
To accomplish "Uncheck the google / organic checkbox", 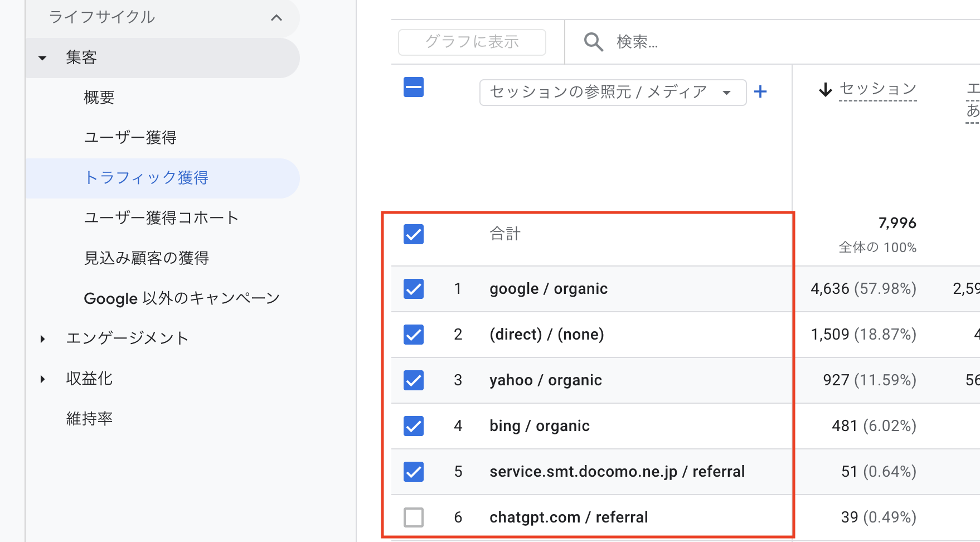I will pos(414,289).
